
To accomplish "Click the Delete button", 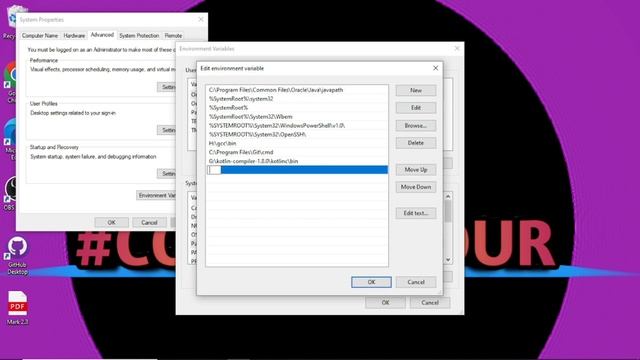I will click(416, 143).
